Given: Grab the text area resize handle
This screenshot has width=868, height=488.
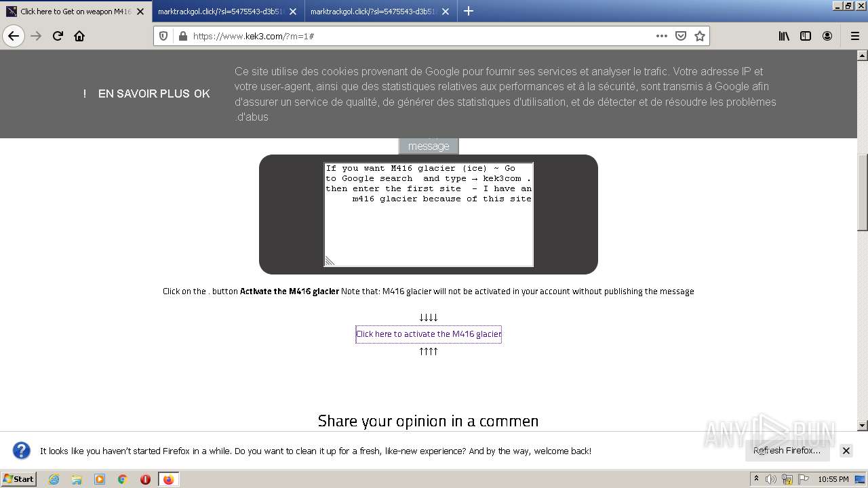Looking at the screenshot, I should click(330, 261).
